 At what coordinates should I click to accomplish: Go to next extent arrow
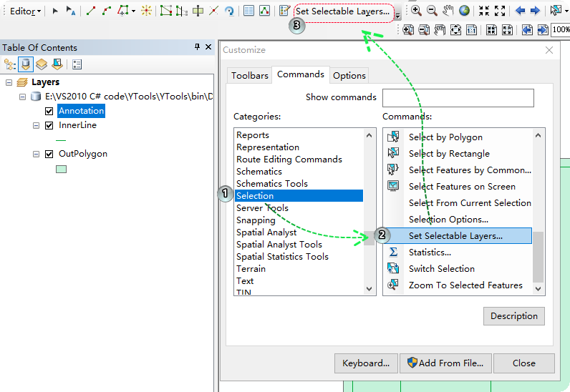[535, 11]
